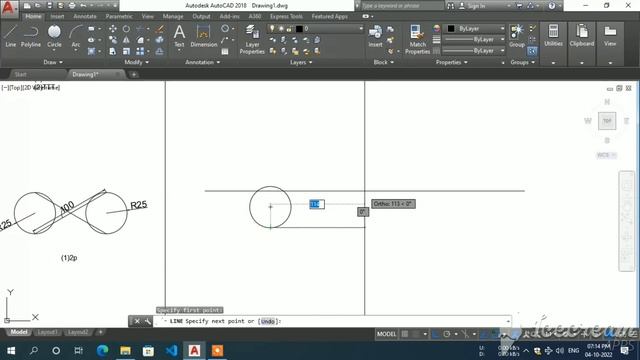Open the Circle options dropdown arrow
The image size is (640, 360).
pyautogui.click(x=54, y=50)
